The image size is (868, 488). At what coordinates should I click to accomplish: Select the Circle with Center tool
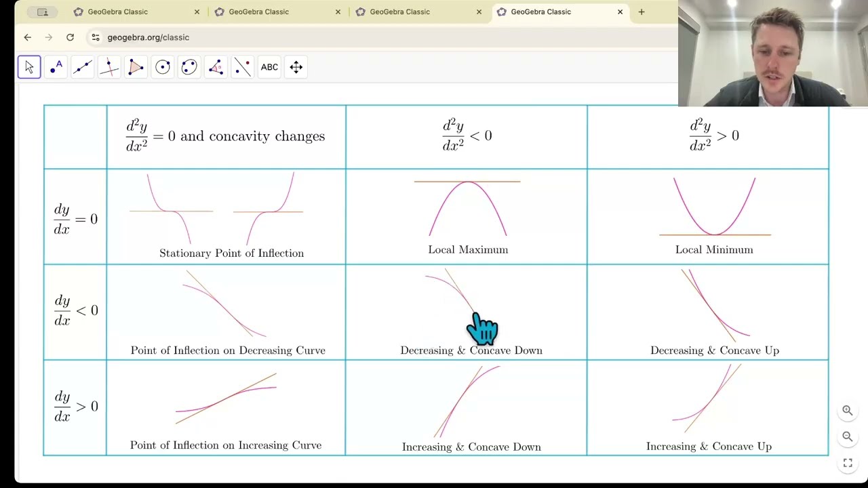click(163, 67)
